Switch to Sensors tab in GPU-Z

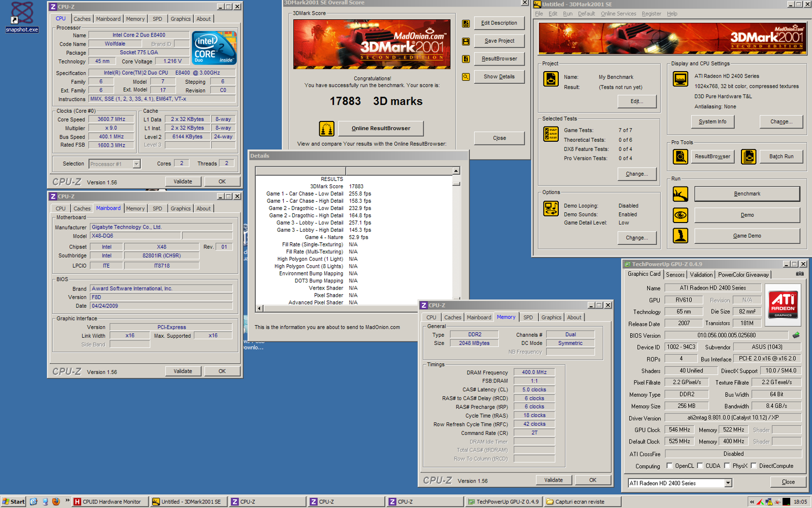click(x=675, y=275)
